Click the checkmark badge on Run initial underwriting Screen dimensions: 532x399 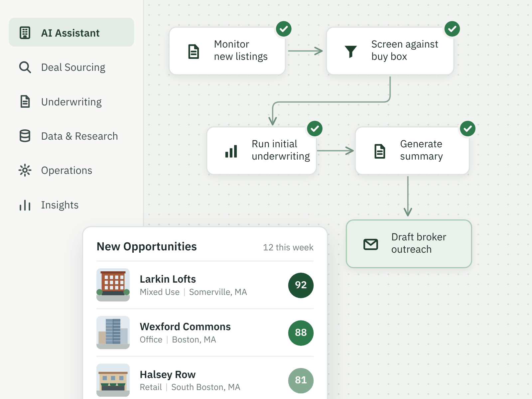point(315,129)
